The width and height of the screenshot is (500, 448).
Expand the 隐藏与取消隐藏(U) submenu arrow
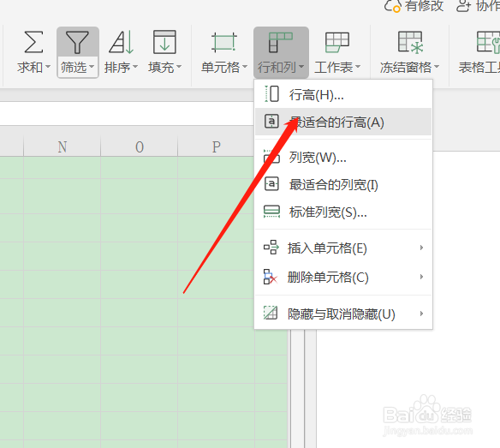tap(421, 314)
